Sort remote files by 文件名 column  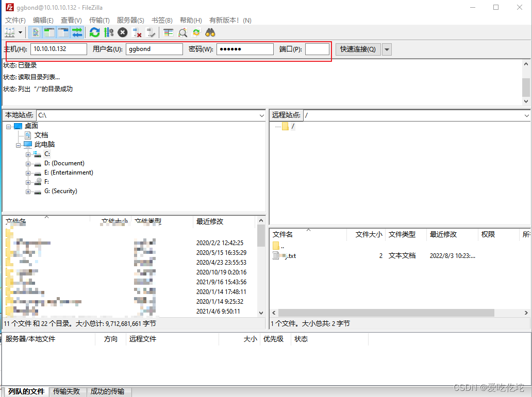click(309, 235)
